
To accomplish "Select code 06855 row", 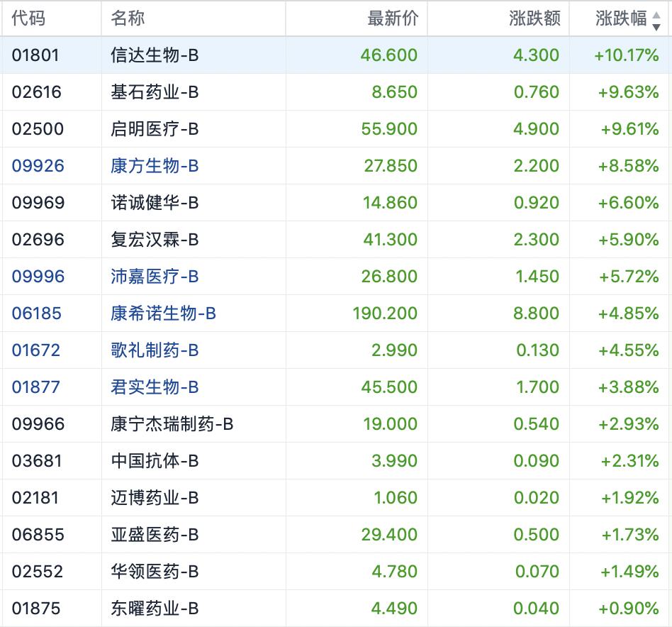I will pos(38,535).
